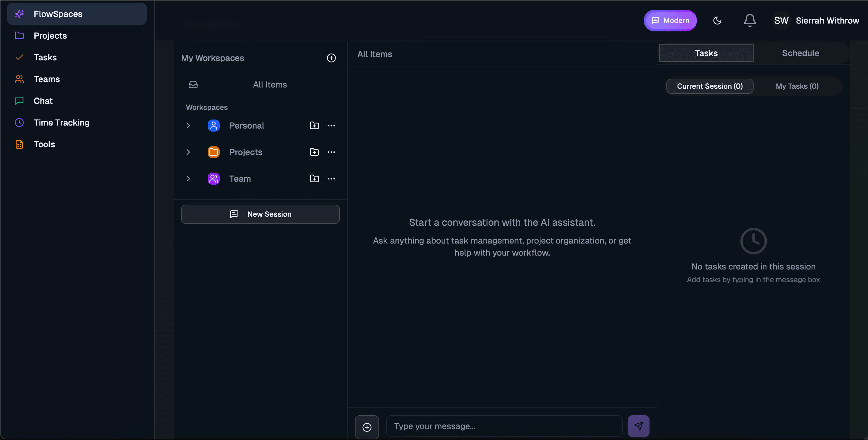Click the Tasks checkmark icon in sidebar
Viewport: 868px width, 440px height.
pyautogui.click(x=19, y=57)
